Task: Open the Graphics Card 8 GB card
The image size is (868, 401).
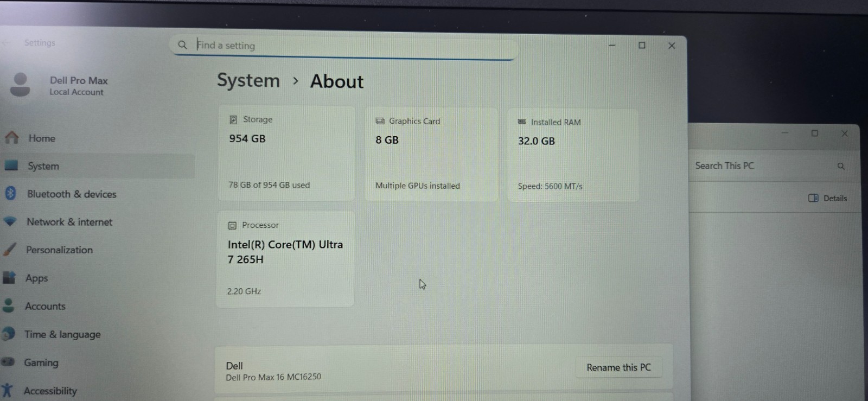Action: [431, 155]
